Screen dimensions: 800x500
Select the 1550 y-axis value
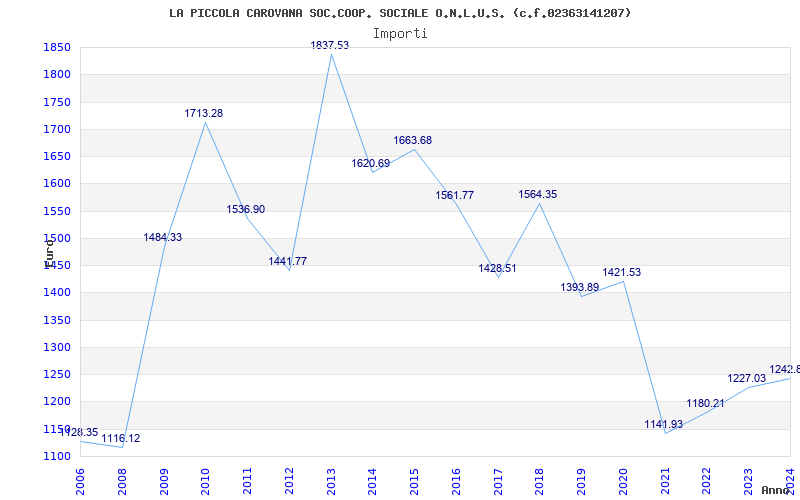57,211
